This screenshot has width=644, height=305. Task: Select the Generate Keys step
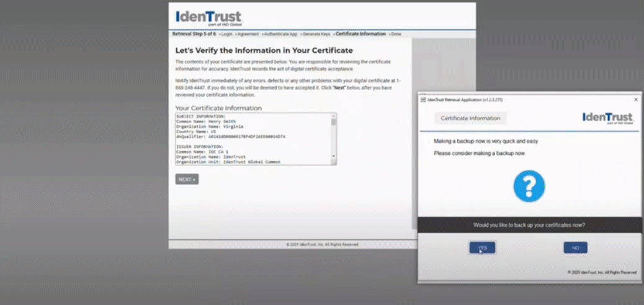pos(315,34)
